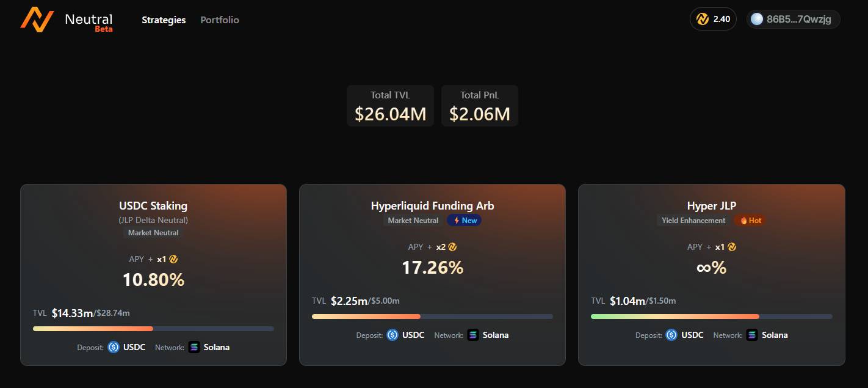Switch to the Portfolio tab
The image size is (868, 388).
pyautogui.click(x=220, y=20)
